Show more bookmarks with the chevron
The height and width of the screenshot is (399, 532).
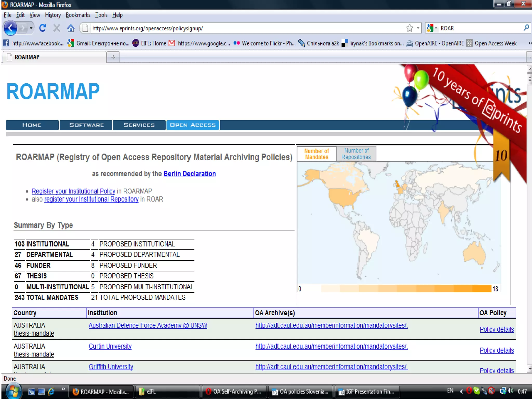(x=530, y=43)
